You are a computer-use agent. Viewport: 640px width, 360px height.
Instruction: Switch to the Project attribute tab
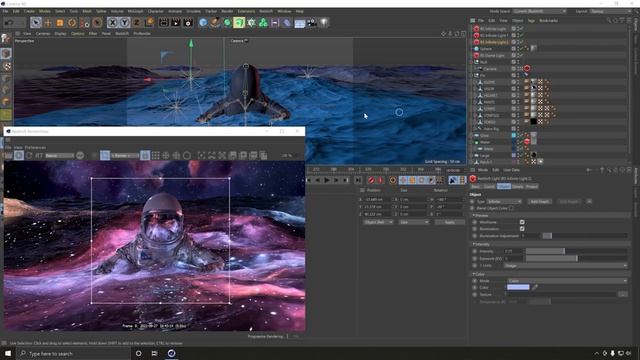click(x=531, y=187)
